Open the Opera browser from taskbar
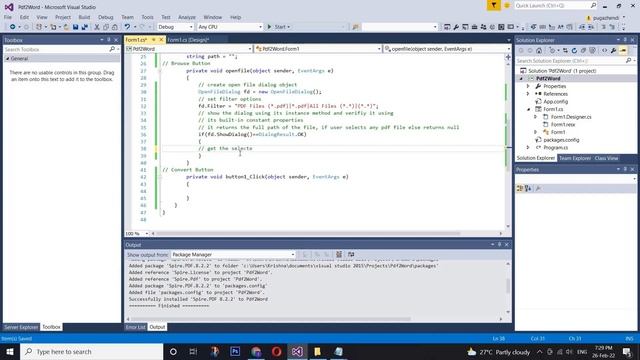The width and height of the screenshot is (640, 360). (276, 351)
